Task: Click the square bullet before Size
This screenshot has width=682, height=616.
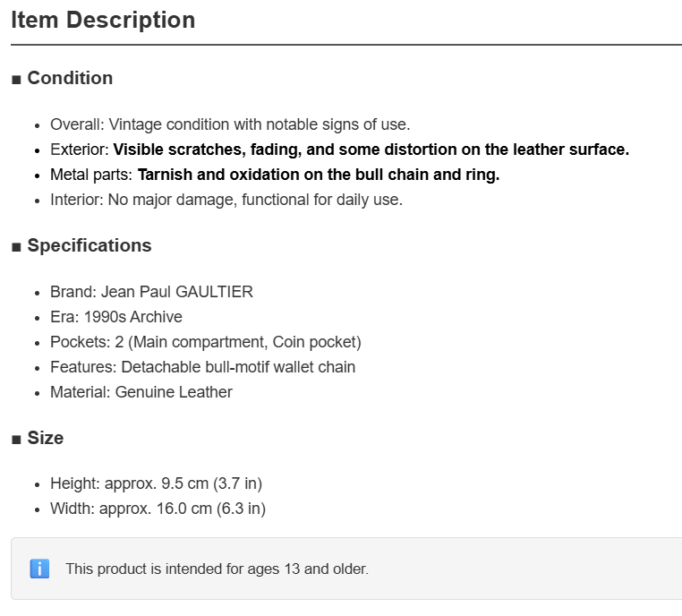Action: 16,440
